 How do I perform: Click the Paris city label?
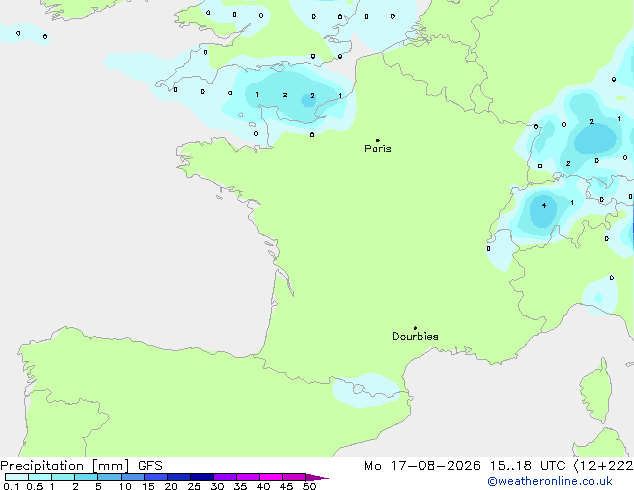click(x=378, y=149)
